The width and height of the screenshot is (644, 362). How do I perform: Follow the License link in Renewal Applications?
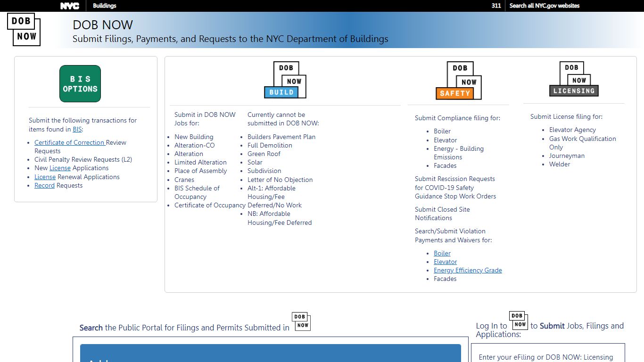(x=45, y=177)
